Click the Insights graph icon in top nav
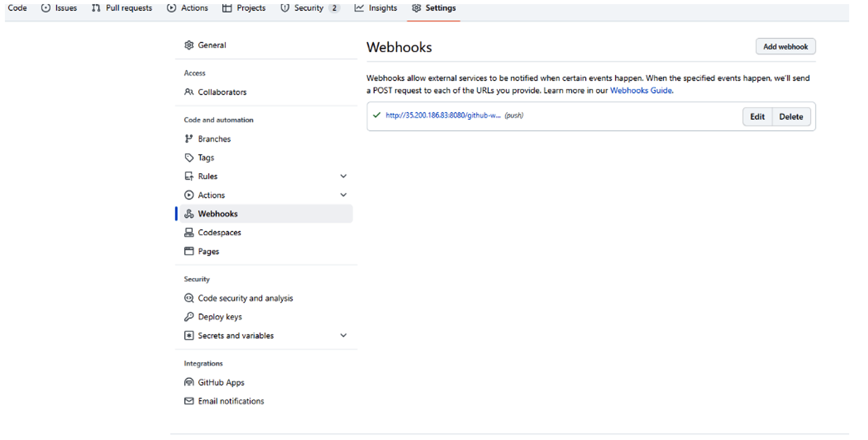Screen dimensions: 868x440 [x=359, y=8]
